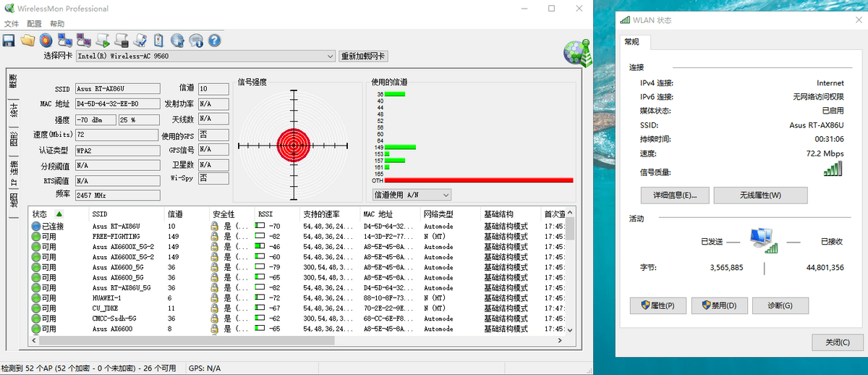868x375 pixels.
Task: Click the speech bubble info toolbar icon
Action: coord(196,40)
